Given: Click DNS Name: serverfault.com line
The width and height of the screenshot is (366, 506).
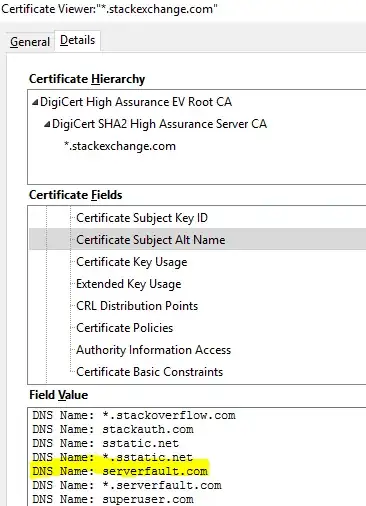Looking at the screenshot, I should pyautogui.click(x=120, y=471).
